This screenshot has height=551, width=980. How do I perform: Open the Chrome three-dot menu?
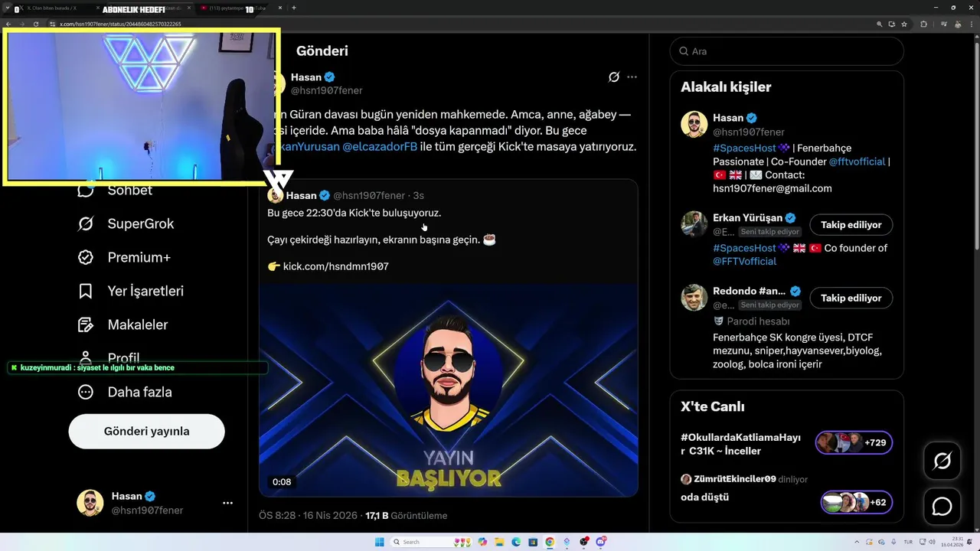(x=972, y=24)
